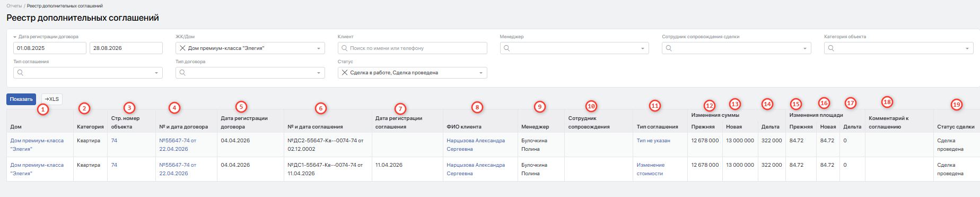
Task: Clear the ЖК/Дом filter with its X icon
Action: point(182,48)
